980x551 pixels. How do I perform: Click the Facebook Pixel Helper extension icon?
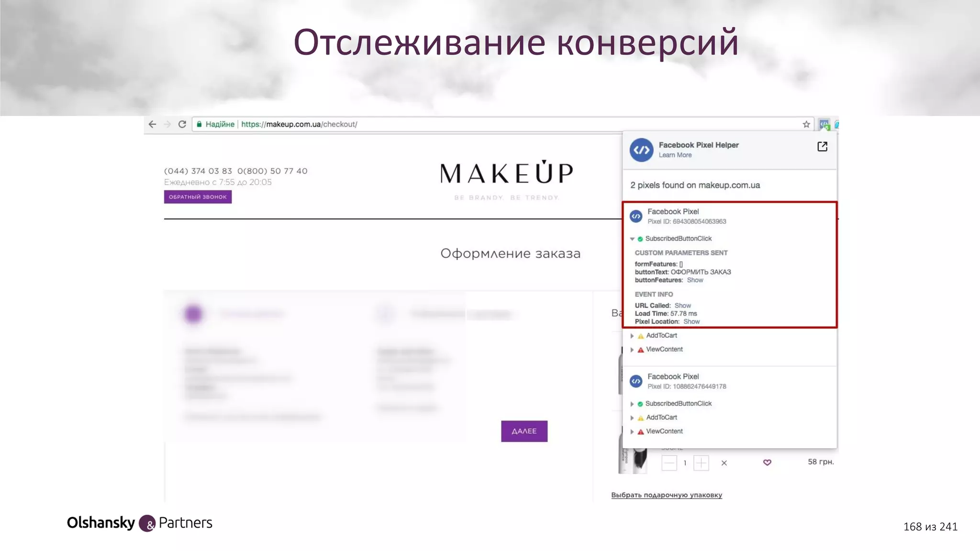(824, 124)
